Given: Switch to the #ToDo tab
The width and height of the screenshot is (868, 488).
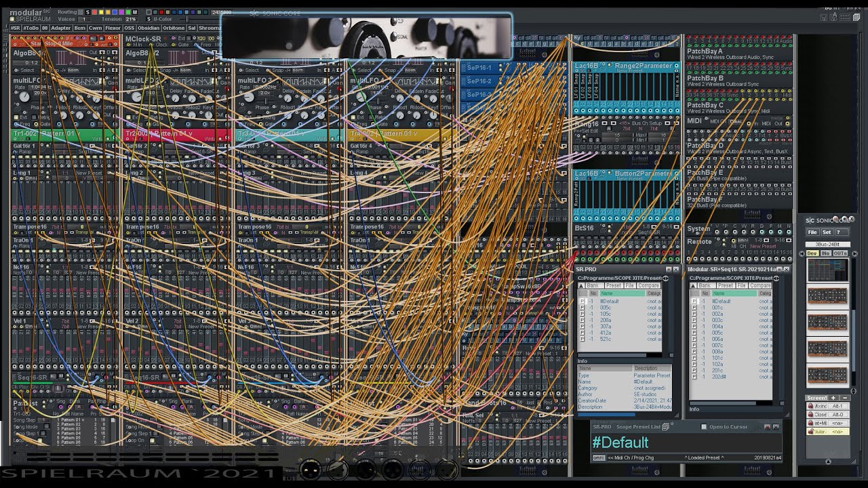Looking at the screenshot, I should tap(31, 28).
